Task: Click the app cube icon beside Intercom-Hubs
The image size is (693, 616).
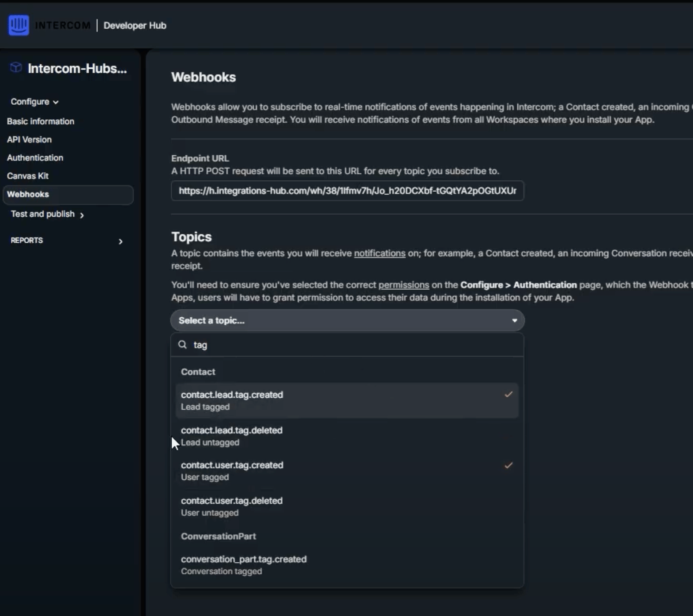Action: click(16, 67)
